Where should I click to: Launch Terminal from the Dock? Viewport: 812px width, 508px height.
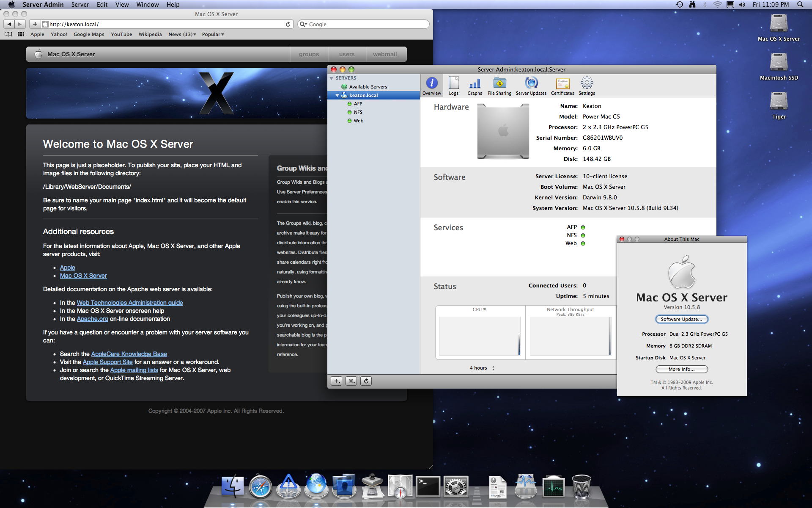pos(428,487)
